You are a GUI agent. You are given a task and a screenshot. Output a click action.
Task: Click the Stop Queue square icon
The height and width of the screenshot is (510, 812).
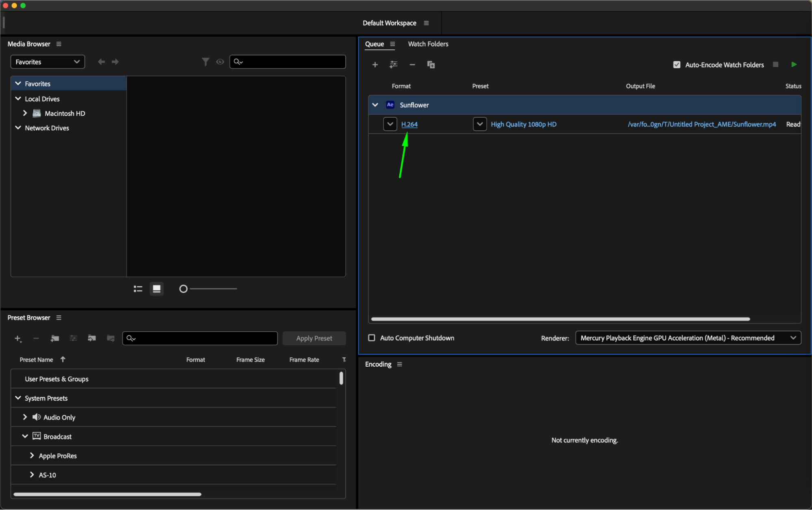pyautogui.click(x=775, y=65)
